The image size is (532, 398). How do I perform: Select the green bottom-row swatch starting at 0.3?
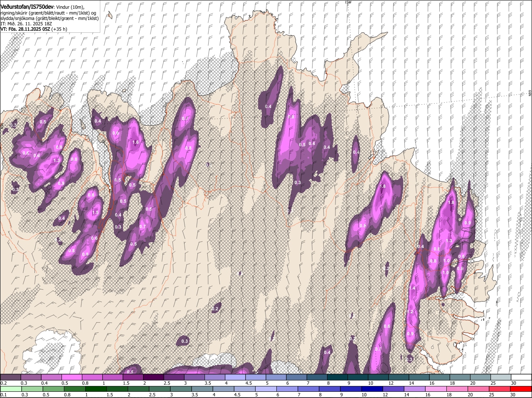click(32, 389)
